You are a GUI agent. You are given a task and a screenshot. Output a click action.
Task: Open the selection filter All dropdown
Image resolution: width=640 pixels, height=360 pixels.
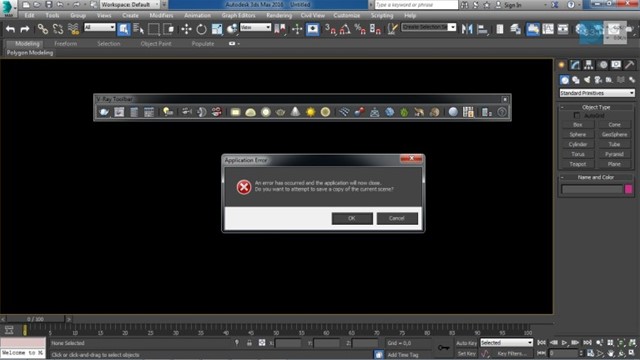[x=100, y=27]
